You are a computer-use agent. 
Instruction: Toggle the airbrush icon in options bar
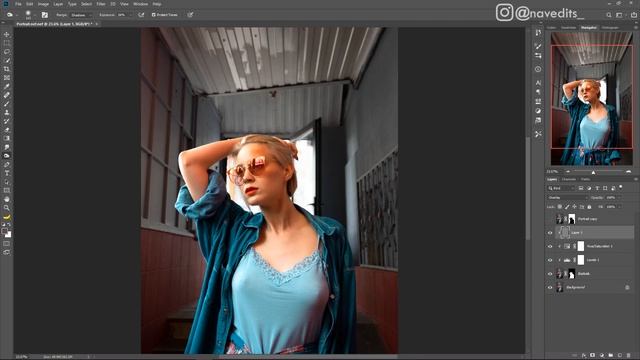(x=141, y=15)
